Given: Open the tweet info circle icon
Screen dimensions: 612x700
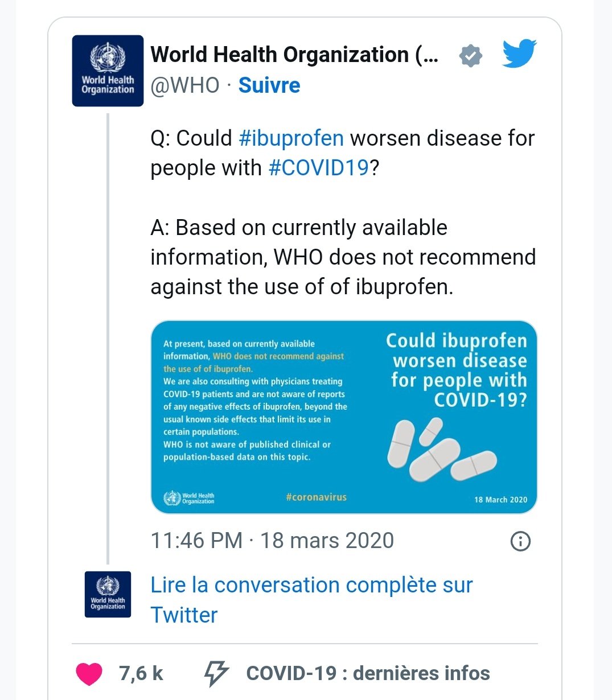Looking at the screenshot, I should pos(520,541).
